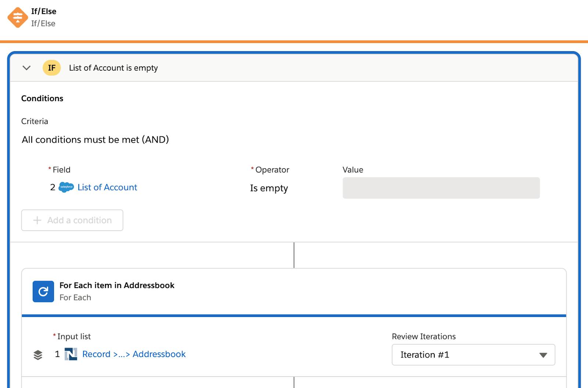Click the blue For Each loop icon
Screen dimensions: 588x388
43,292
